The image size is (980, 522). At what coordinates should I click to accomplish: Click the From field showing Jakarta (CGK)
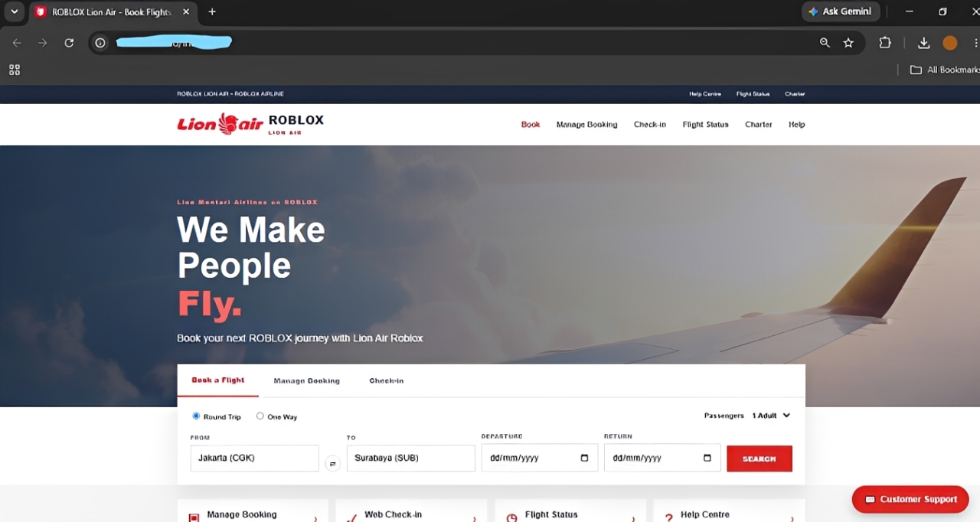[255, 458]
